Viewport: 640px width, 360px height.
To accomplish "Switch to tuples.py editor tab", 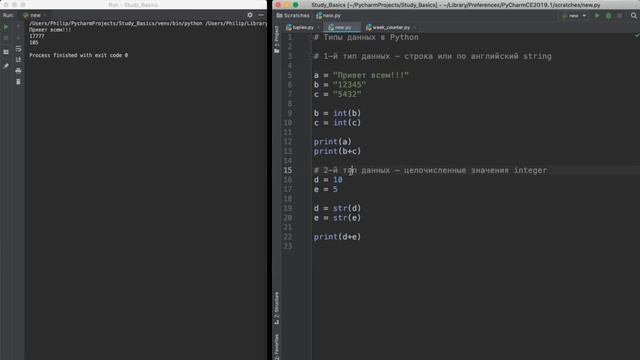I will tap(300, 27).
